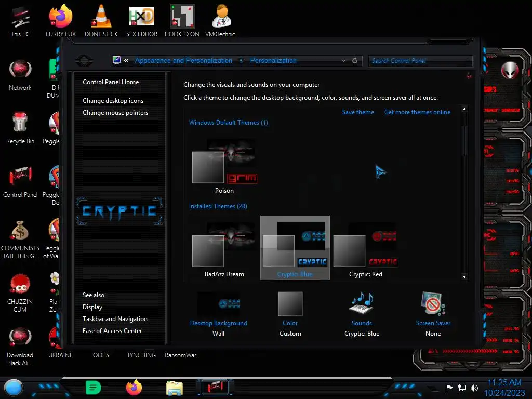Open network tray icon
This screenshot has height=399, width=532.
(x=462, y=388)
